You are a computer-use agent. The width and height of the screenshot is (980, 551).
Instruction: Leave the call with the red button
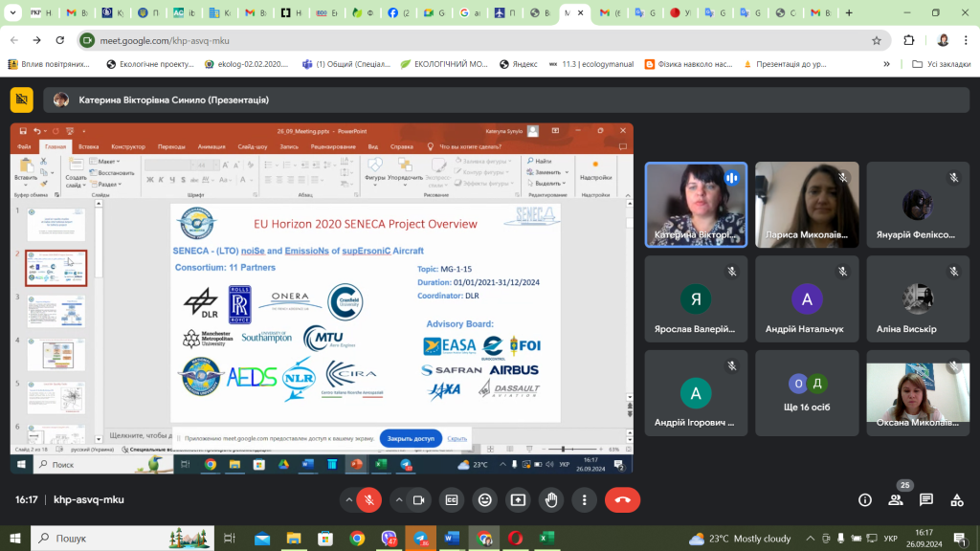tap(622, 499)
